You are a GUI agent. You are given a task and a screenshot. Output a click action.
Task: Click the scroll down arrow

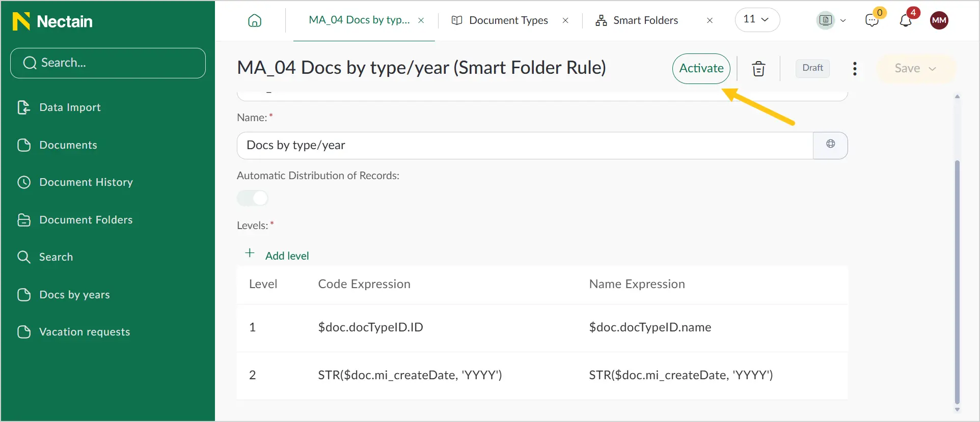(957, 410)
